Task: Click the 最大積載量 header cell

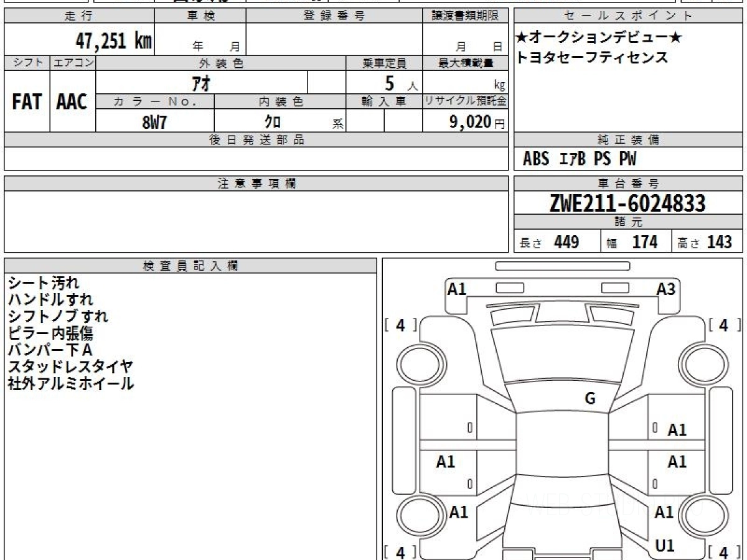Action: (x=466, y=63)
